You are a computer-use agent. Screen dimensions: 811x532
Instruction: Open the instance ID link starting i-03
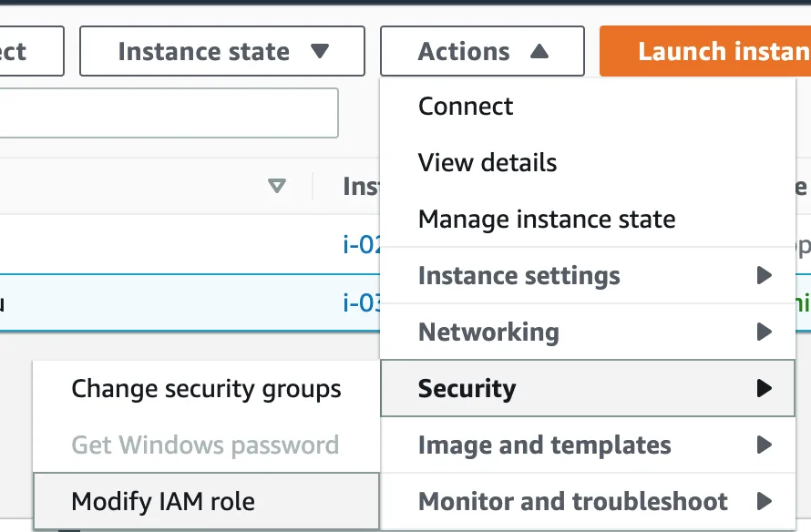[362, 302]
